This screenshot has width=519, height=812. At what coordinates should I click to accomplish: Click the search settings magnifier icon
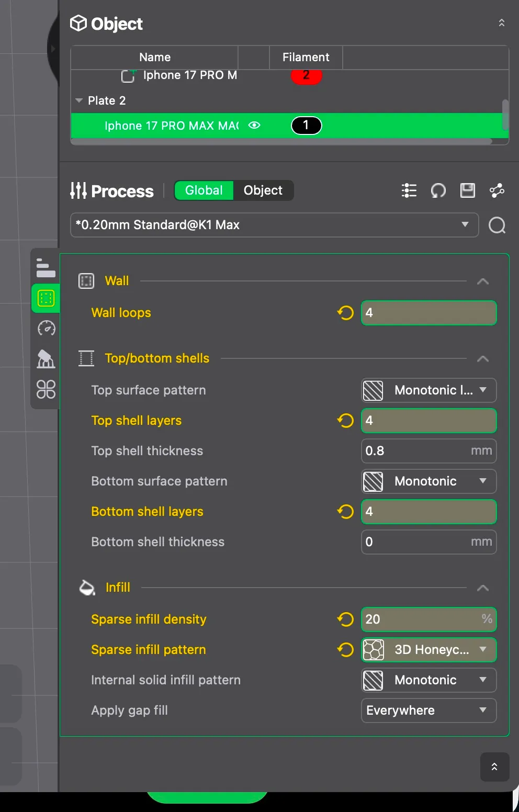(497, 225)
